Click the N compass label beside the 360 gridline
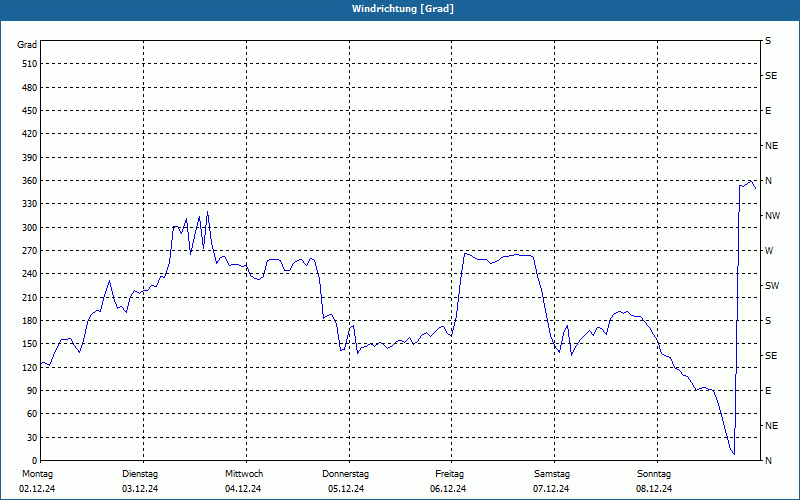Screen dimensions: 800x500 [768, 181]
